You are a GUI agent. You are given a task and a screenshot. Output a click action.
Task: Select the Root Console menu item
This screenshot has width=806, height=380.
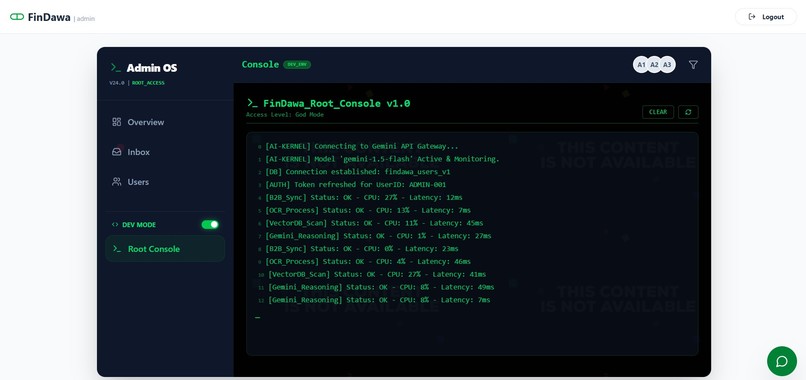pyautogui.click(x=165, y=249)
